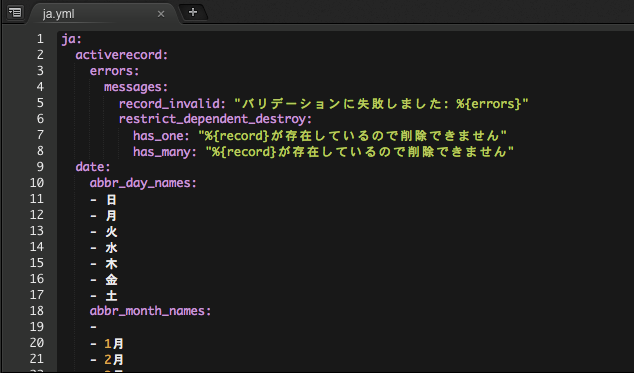This screenshot has height=373, width=634.
Task: Click the has_many string value on line 8
Action: pos(359,152)
